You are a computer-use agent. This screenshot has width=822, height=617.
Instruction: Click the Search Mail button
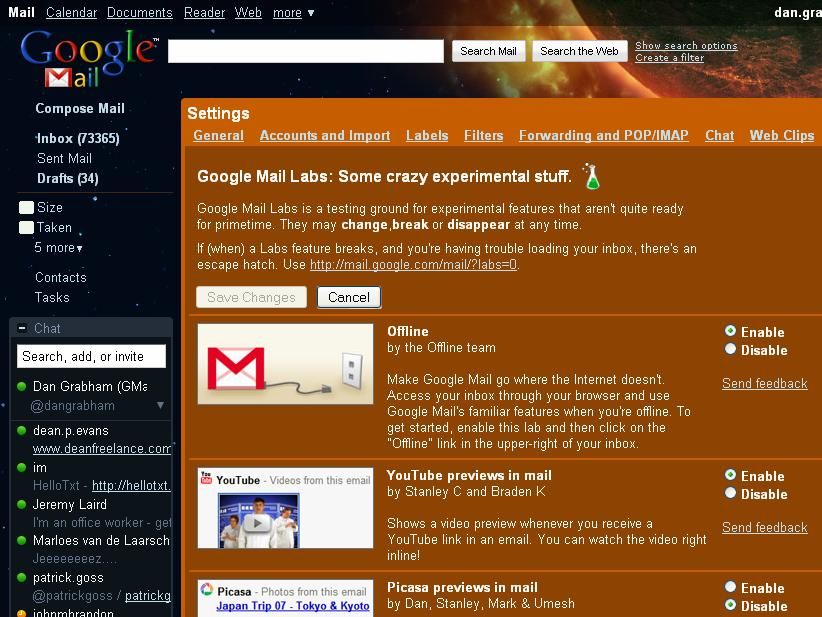coord(489,51)
